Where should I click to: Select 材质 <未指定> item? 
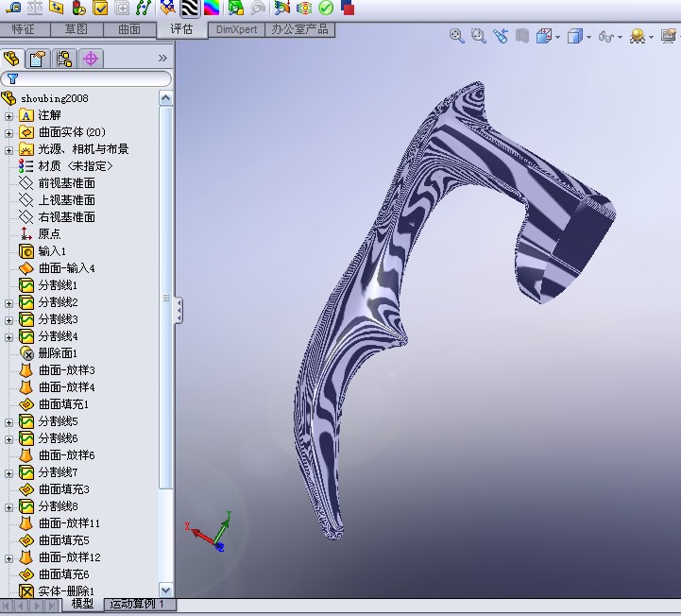[x=66, y=166]
